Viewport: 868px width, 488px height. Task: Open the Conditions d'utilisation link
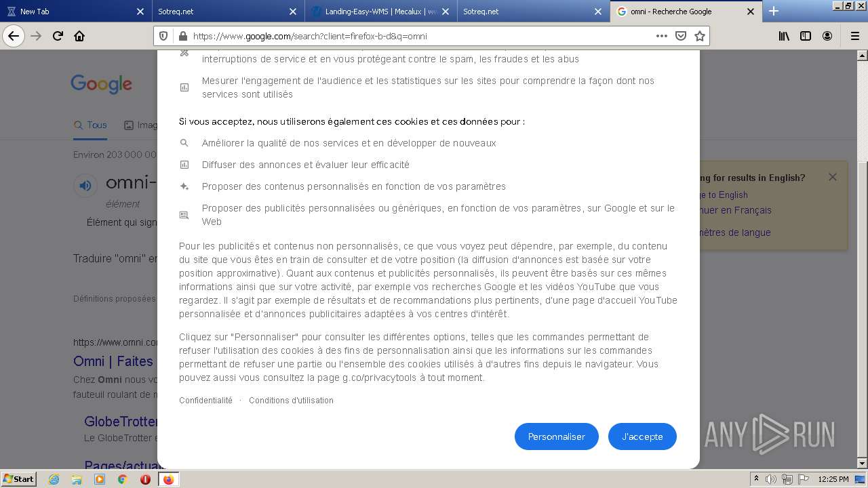tap(291, 401)
